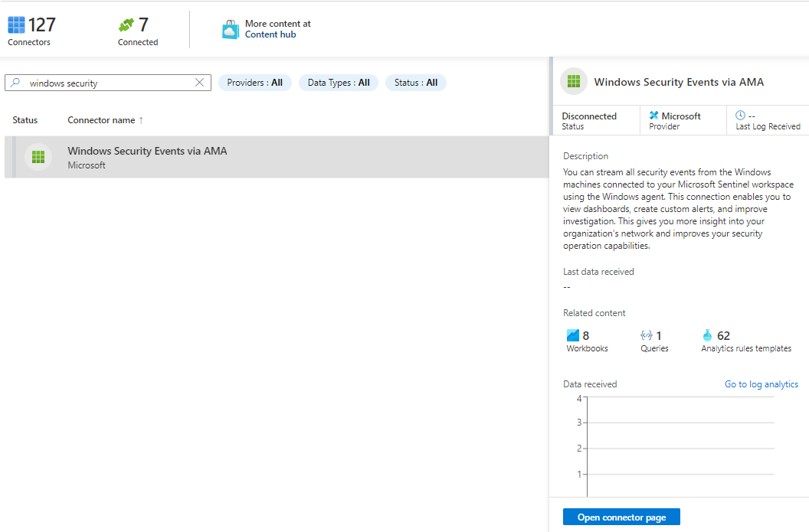Open the Status filter dropdown

click(416, 83)
